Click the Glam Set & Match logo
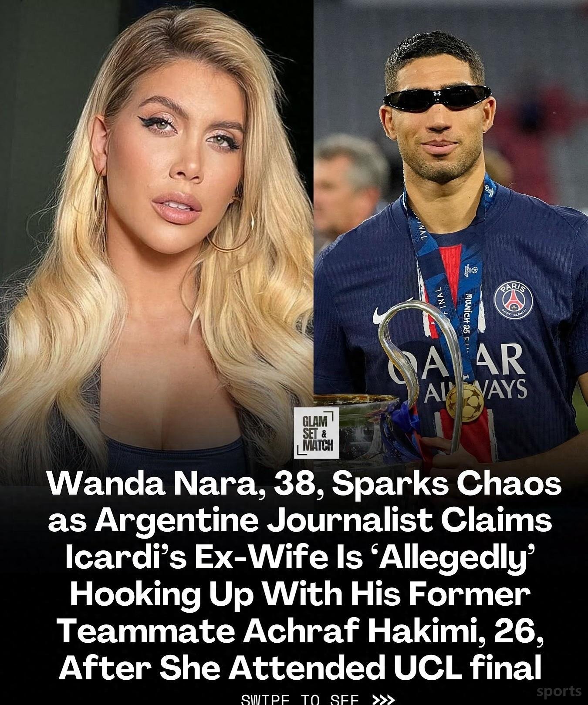 coord(317,433)
